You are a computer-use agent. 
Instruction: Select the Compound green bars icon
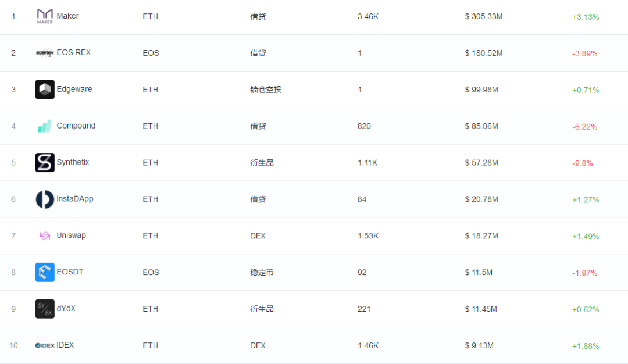coord(45,126)
